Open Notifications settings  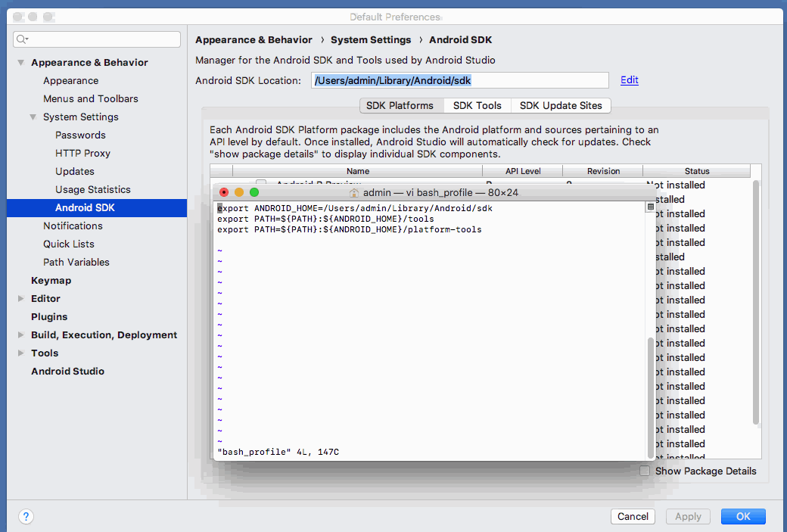(73, 226)
